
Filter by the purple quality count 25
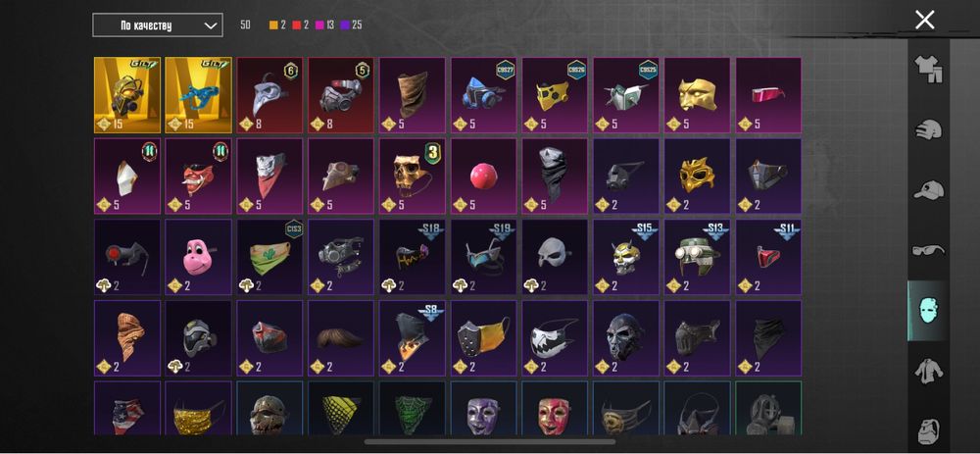coord(352,25)
